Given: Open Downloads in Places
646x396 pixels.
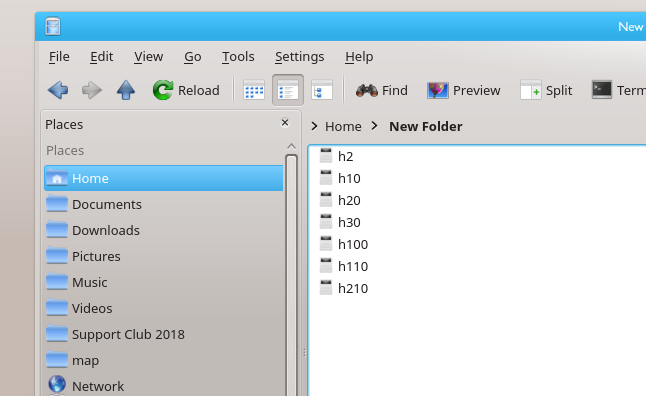Looking at the screenshot, I should tap(164, 230).
